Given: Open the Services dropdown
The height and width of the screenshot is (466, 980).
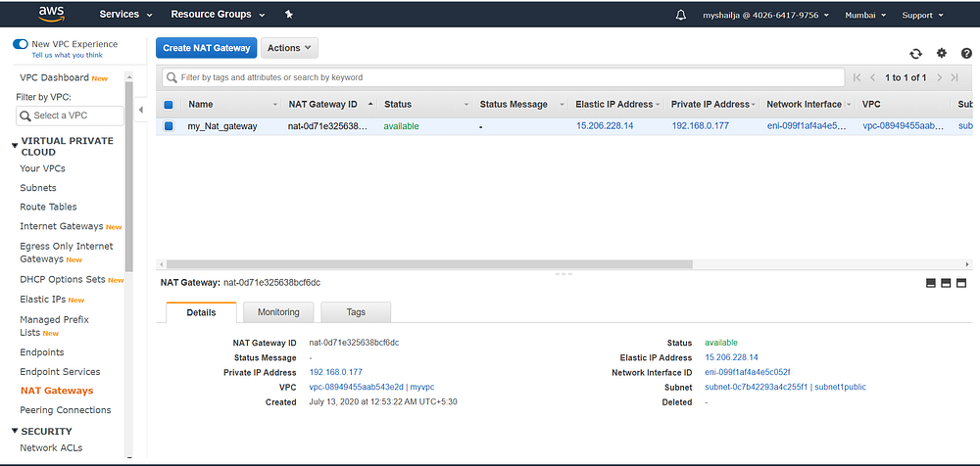Looking at the screenshot, I should [125, 15].
